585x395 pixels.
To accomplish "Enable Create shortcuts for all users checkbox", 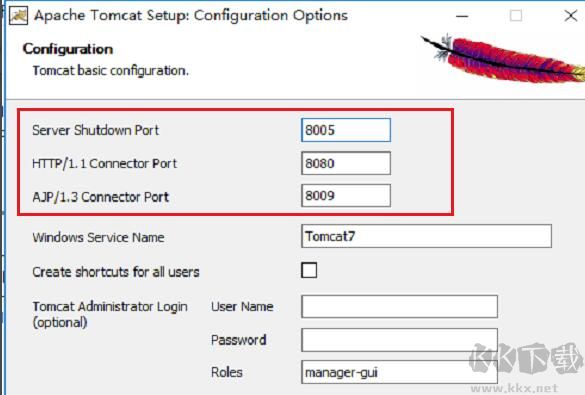I will (x=309, y=270).
